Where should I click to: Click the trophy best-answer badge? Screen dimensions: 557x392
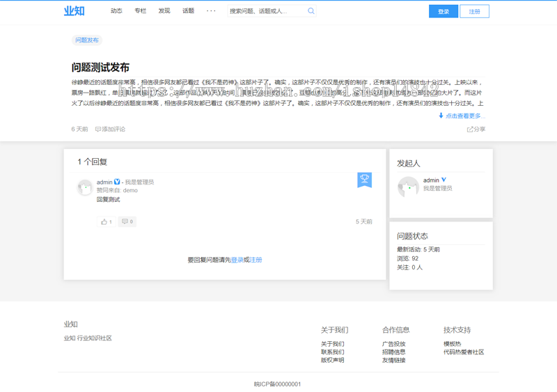(x=364, y=180)
